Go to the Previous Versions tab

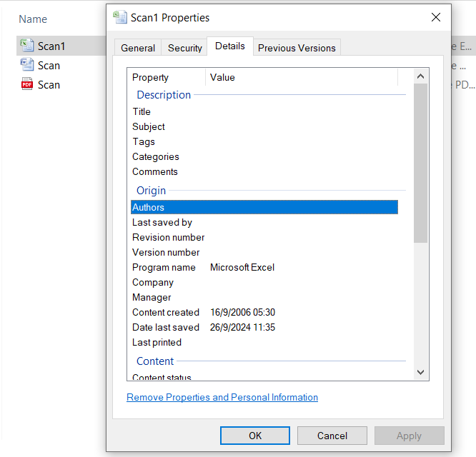pyautogui.click(x=297, y=48)
